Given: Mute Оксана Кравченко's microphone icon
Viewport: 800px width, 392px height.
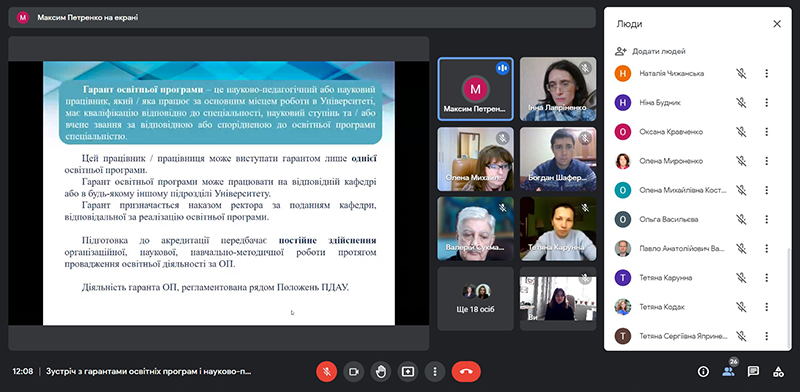Looking at the screenshot, I should [741, 132].
